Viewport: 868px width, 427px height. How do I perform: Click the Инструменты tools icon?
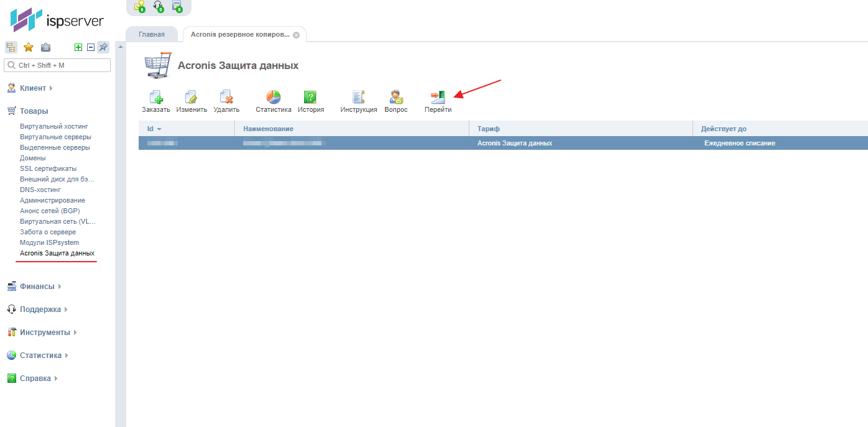11,333
